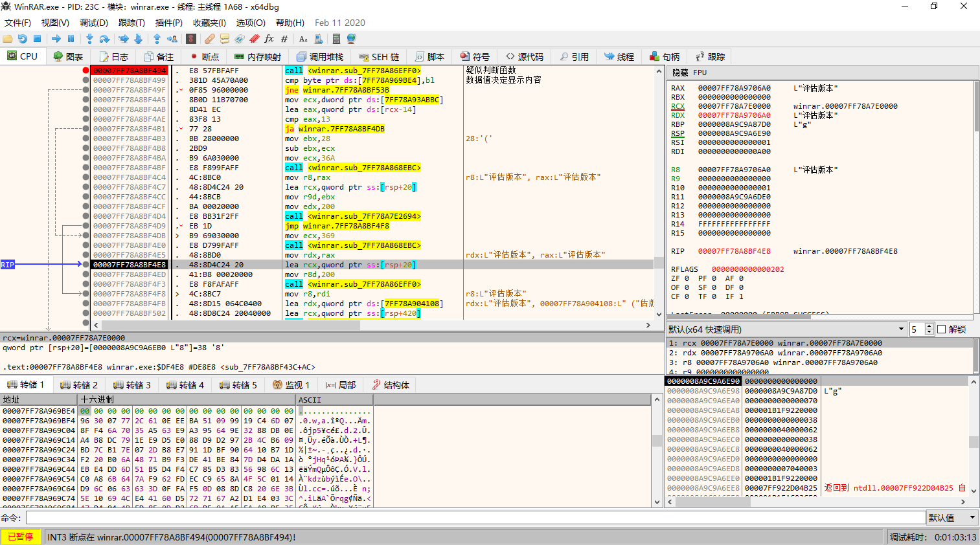Click the 已暂停 paused status label
Viewport: 980px width, 545px height.
coord(21,537)
